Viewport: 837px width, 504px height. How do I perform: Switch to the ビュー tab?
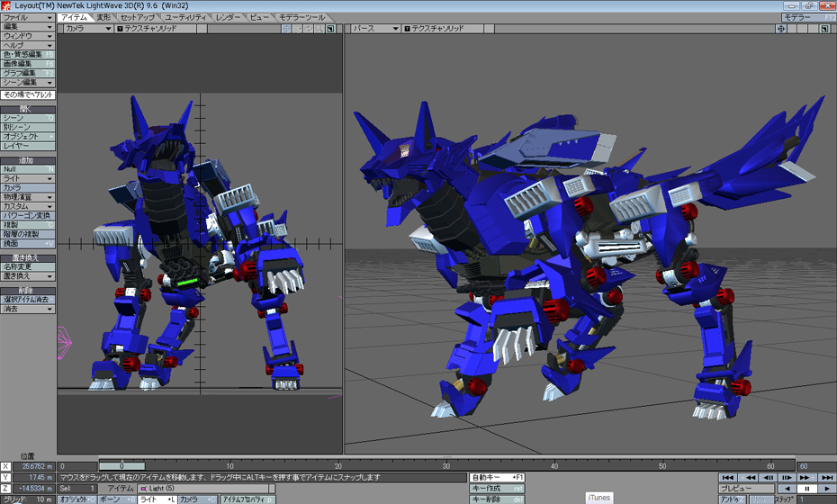pos(259,18)
